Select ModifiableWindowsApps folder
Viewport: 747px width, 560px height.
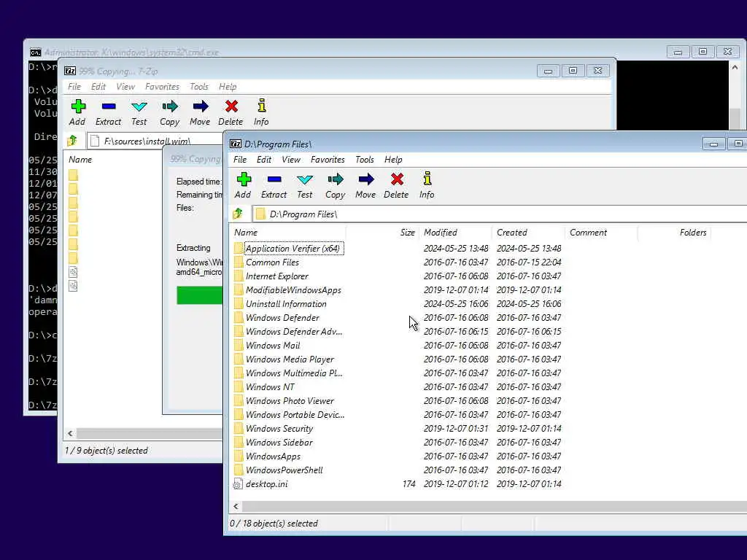click(x=293, y=290)
